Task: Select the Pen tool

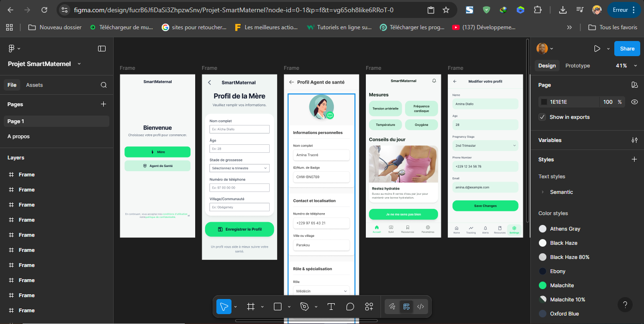Action: (305, 307)
